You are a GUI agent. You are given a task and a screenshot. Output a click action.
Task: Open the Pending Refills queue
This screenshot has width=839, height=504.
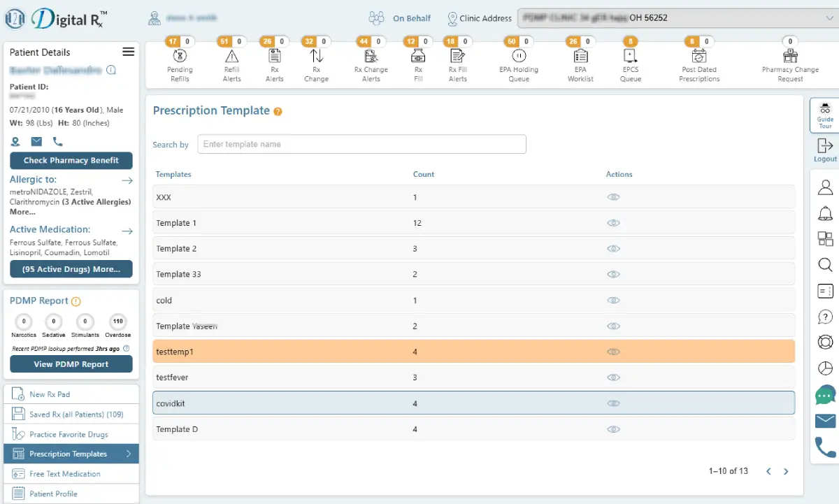click(x=180, y=62)
